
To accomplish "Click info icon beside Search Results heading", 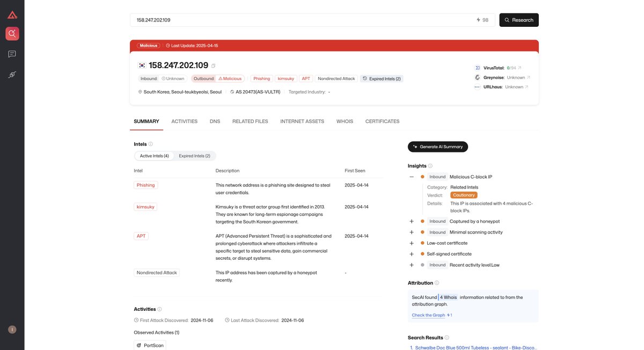I will coord(447,338).
